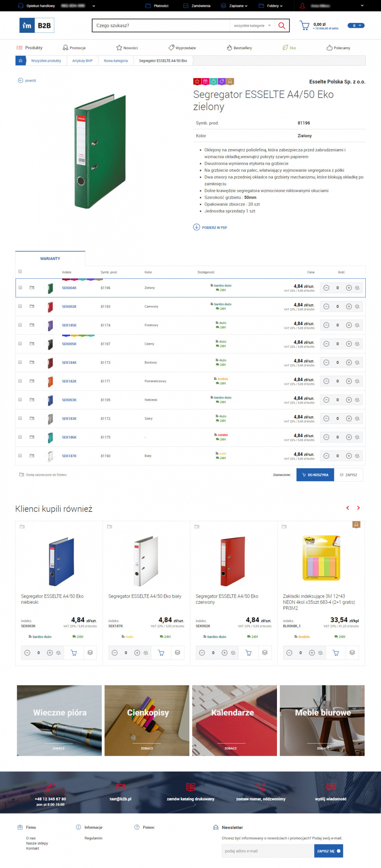This screenshot has width=381, height=868.
Task: Open the Produkty menu
Action: point(29,48)
